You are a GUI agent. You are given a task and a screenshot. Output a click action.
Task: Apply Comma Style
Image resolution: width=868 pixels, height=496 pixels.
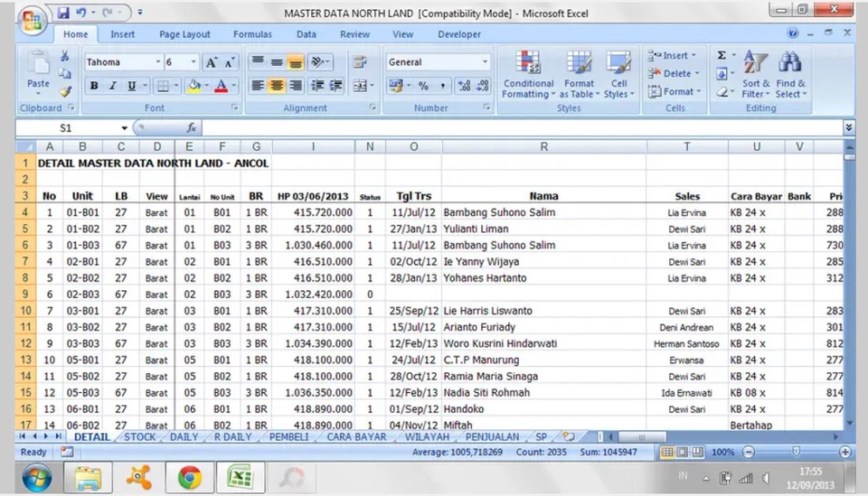(442, 86)
